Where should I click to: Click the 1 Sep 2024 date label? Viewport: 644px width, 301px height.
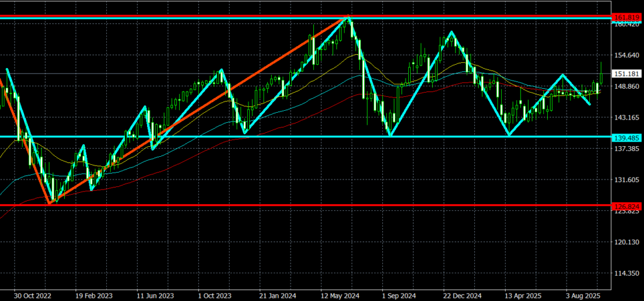[399, 295]
